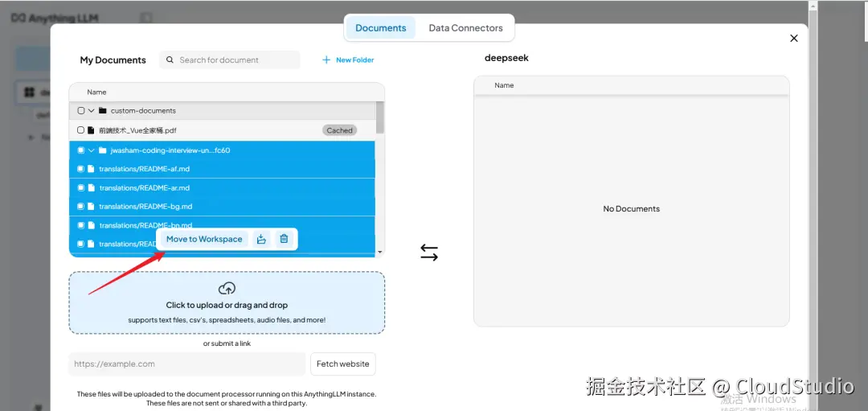Click the document list scrollbar thumb
The height and width of the screenshot is (411, 868).
coord(379,117)
